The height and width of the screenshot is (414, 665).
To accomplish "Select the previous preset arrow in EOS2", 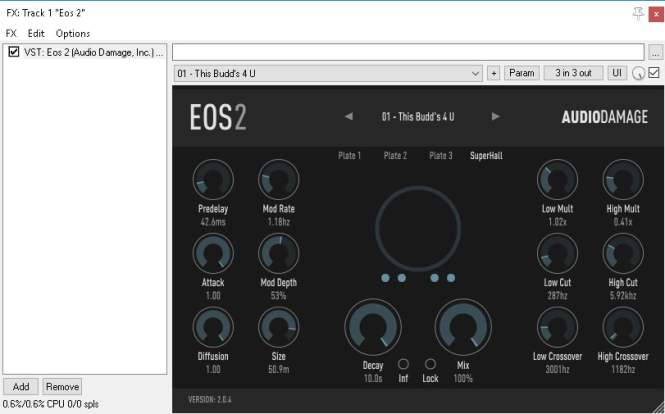I will coord(349,116).
